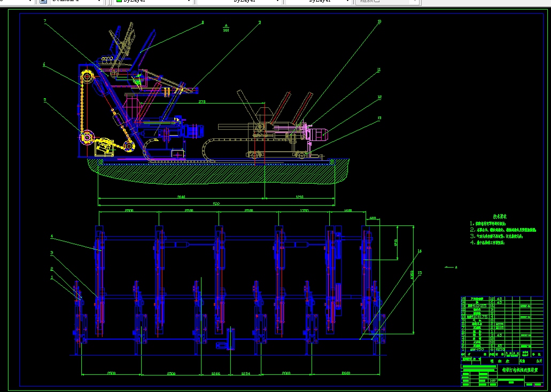
Task: Select callout number 14 in plan view
Action: tap(420, 251)
